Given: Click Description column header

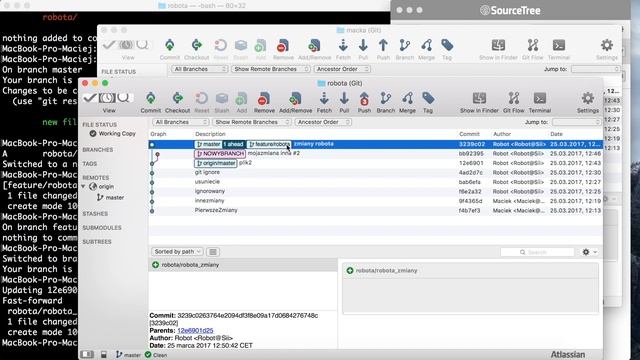Looking at the screenshot, I should pyautogui.click(x=210, y=134).
